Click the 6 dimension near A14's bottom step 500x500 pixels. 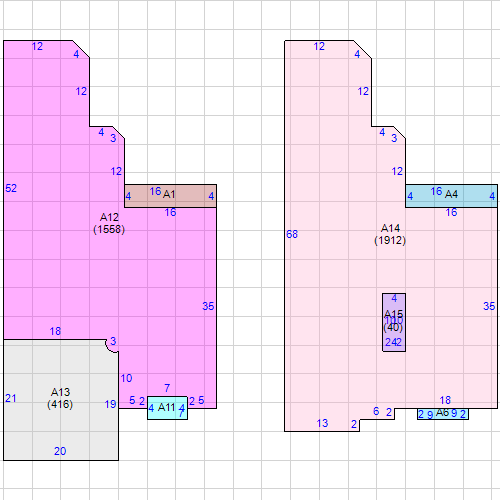376,411
